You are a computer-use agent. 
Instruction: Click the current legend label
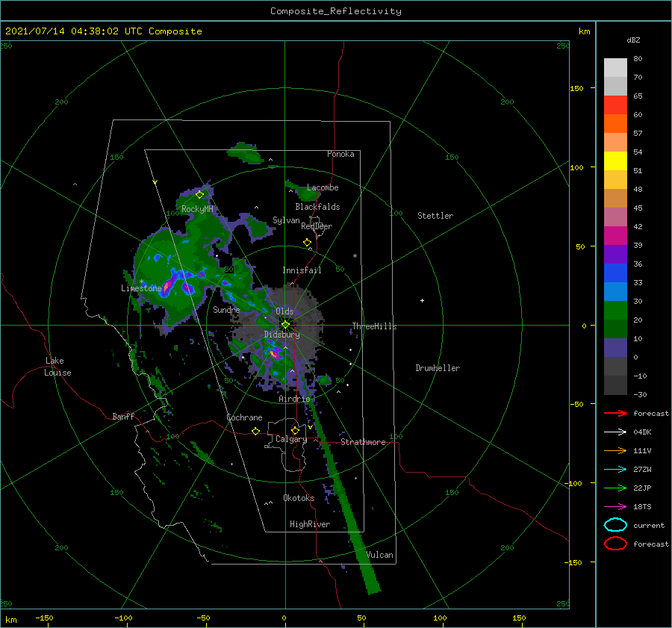(649, 526)
